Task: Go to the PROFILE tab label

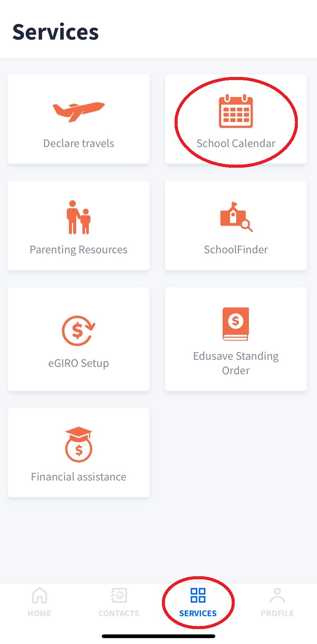Action: [277, 613]
